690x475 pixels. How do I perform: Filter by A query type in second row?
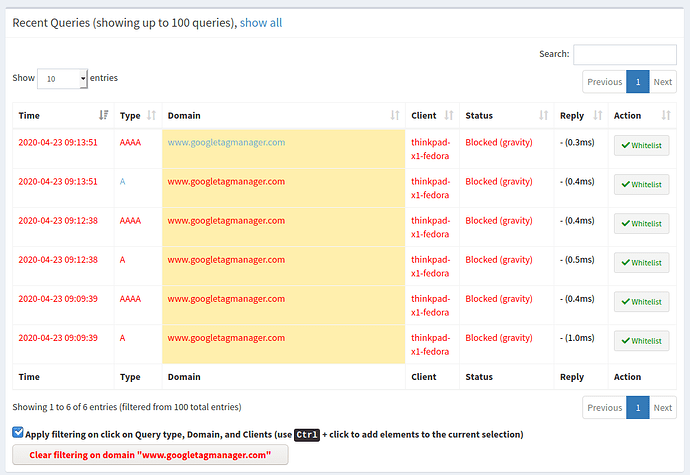(122, 181)
